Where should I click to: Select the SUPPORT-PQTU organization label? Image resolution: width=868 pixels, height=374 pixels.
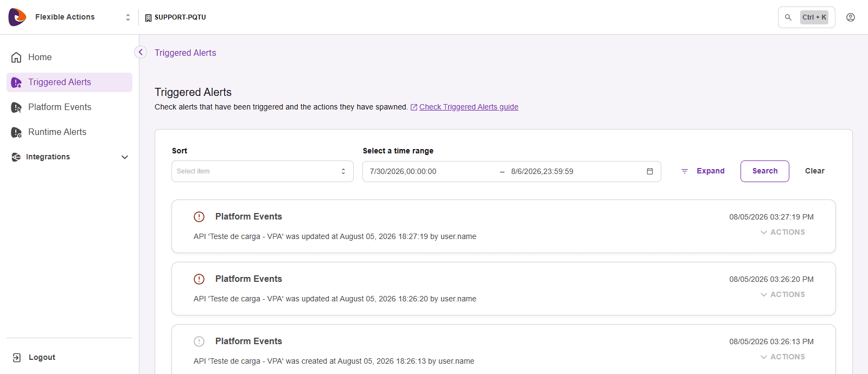tap(180, 17)
